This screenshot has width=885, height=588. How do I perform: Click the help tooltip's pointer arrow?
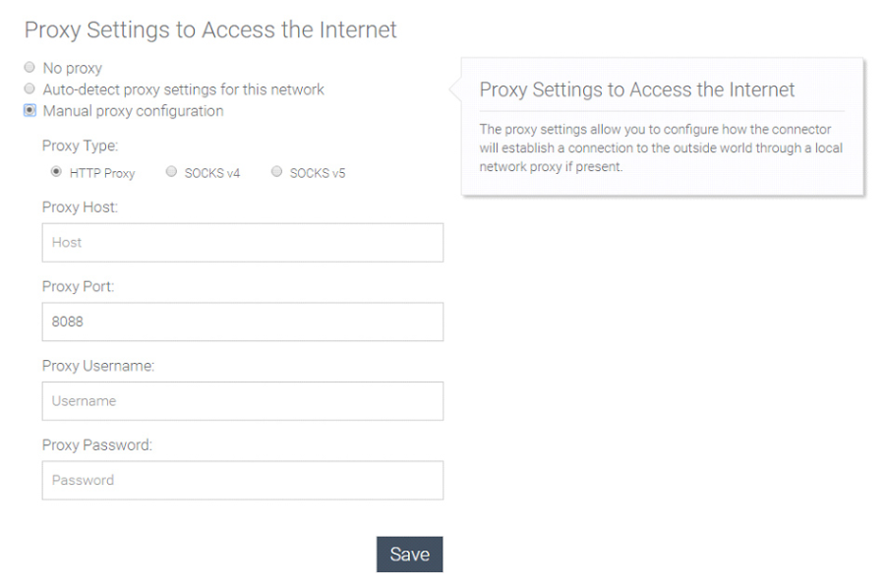455,89
